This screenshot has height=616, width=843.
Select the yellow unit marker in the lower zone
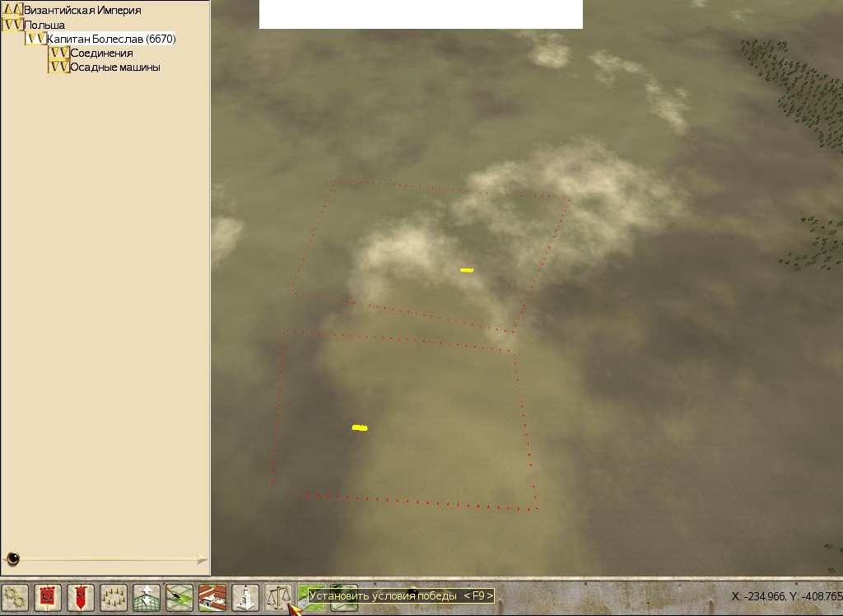(x=360, y=427)
